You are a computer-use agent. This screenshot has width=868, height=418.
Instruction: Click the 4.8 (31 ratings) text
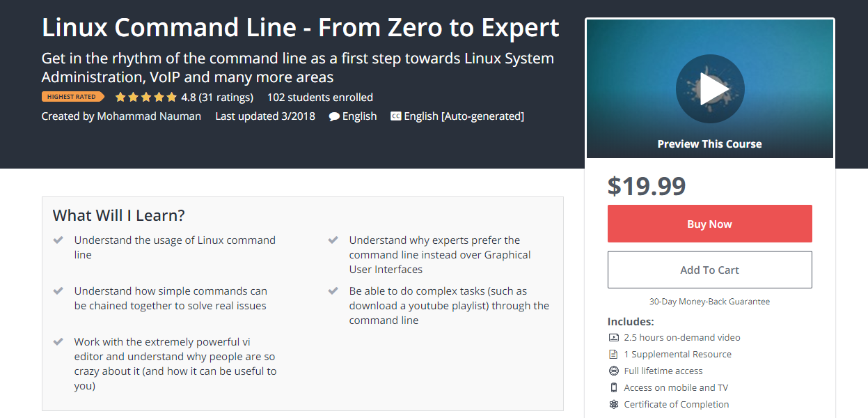click(x=217, y=98)
